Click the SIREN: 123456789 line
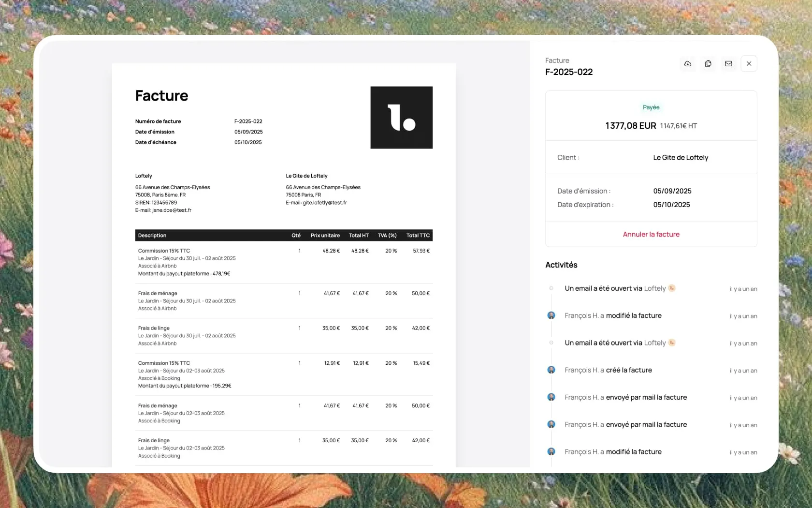 click(156, 203)
